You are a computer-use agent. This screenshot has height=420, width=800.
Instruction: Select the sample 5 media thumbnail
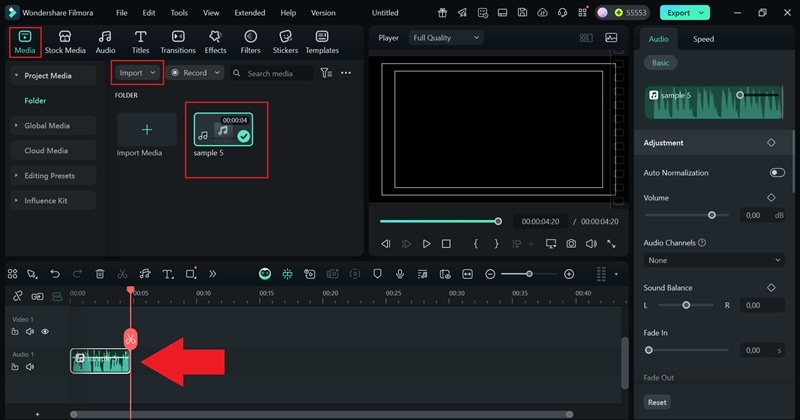pyautogui.click(x=223, y=130)
